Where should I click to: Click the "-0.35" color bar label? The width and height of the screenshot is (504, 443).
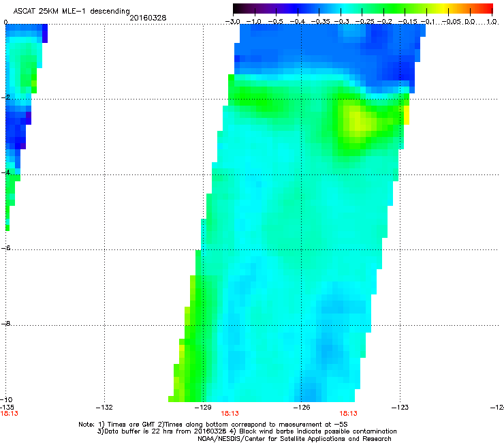(321, 22)
